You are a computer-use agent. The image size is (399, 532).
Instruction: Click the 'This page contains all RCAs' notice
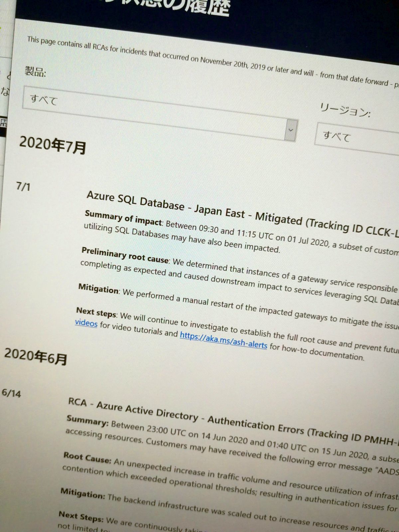tap(213, 62)
